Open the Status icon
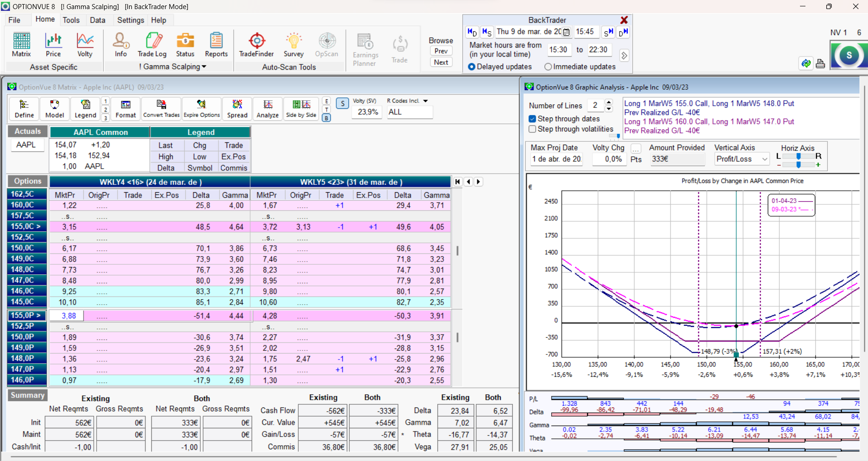Screen dimensions: 868x461 [185, 45]
